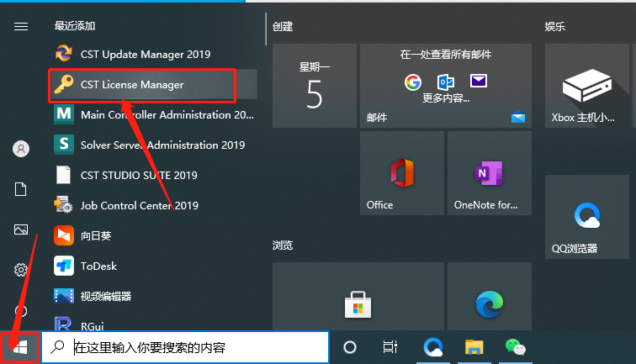Open the calendar tile showing 星期一 5
The image size is (636, 364).
(x=315, y=86)
